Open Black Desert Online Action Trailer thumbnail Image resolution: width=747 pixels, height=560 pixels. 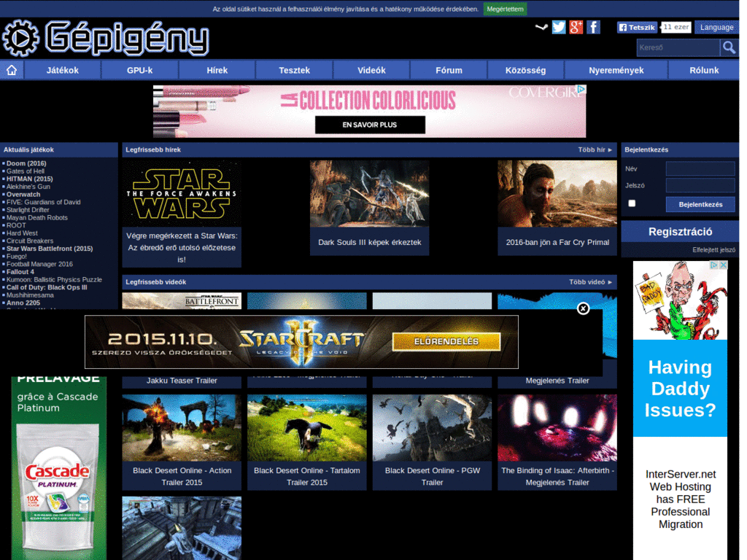[182, 427]
